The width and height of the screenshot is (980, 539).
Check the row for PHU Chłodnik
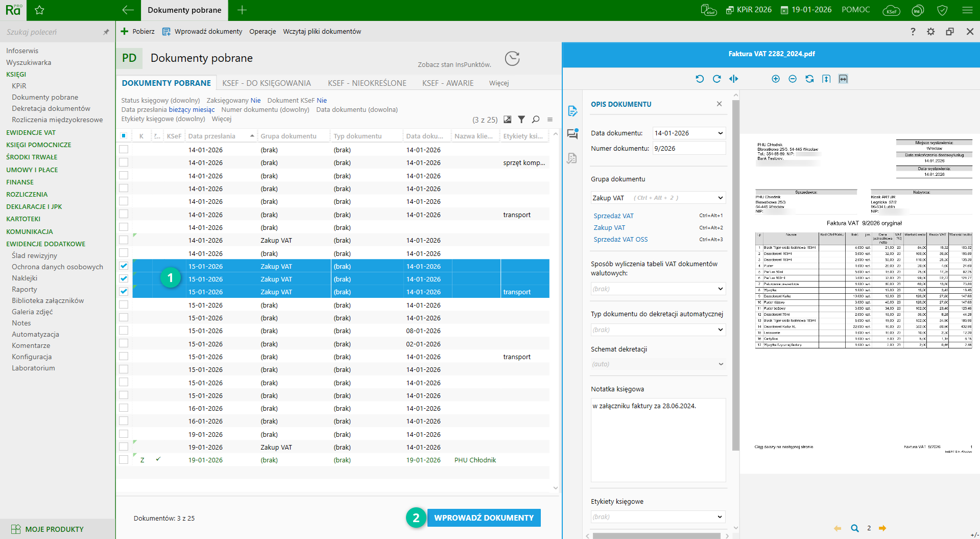[124, 460]
